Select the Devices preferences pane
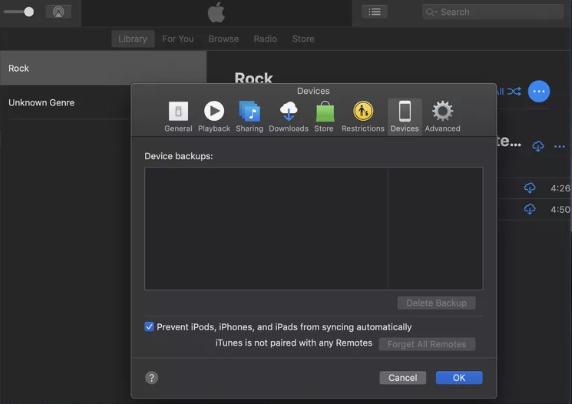Screen dimensions: 572x404 405,117
